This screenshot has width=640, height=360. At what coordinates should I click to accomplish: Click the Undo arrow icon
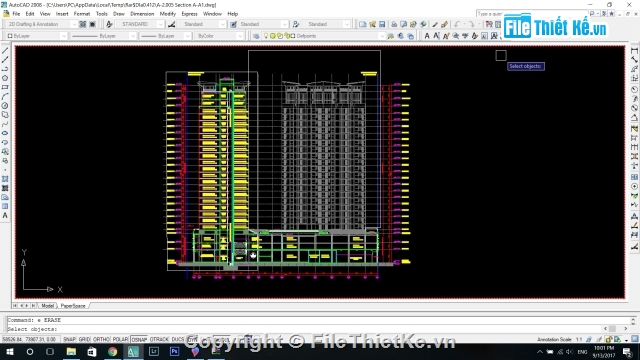coord(457,24)
